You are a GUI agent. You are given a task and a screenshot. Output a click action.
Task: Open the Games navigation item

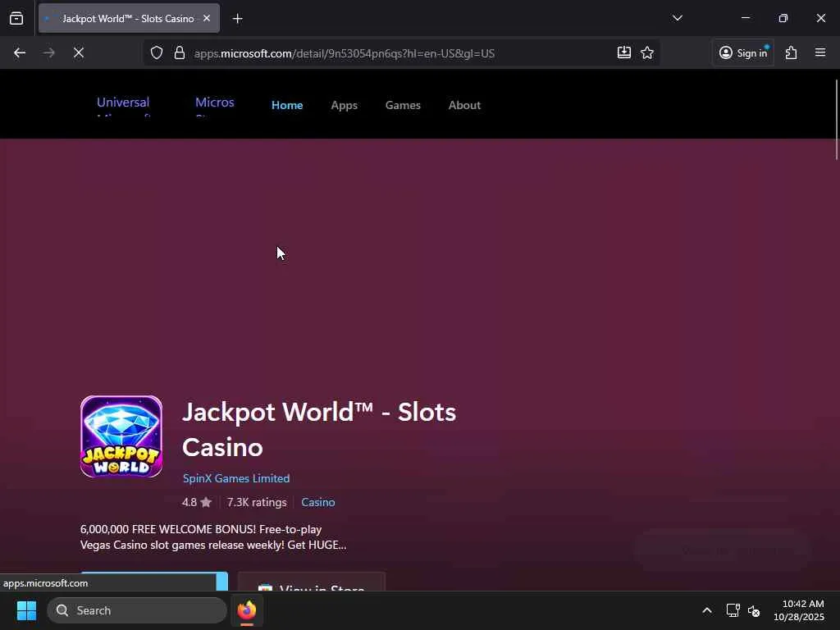pyautogui.click(x=403, y=106)
